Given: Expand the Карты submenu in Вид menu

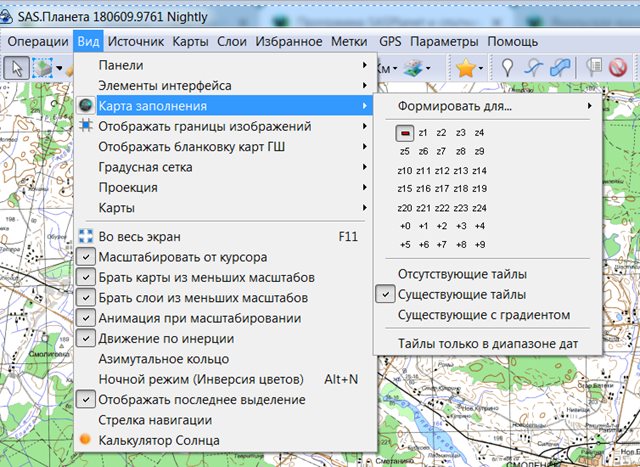Looking at the screenshot, I should (225, 208).
